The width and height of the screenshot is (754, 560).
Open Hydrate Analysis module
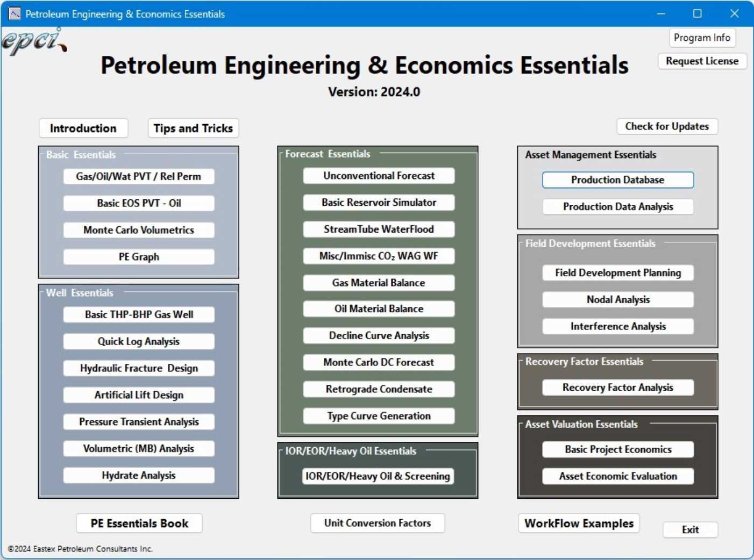point(139,476)
